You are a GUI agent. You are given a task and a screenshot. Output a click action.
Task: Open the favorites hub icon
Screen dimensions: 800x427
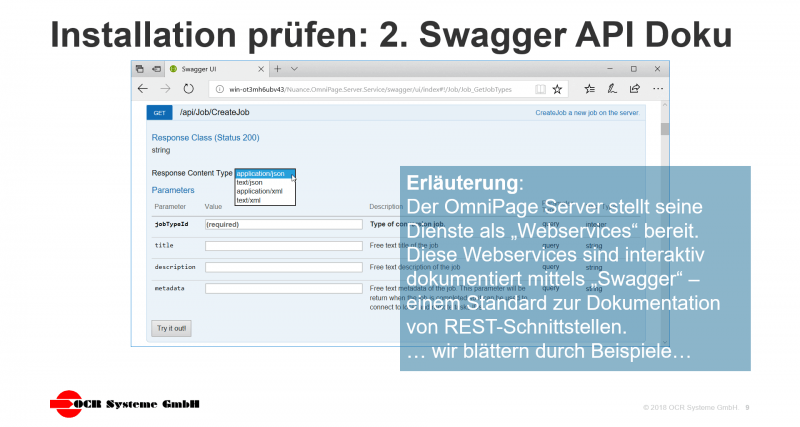coord(589,89)
